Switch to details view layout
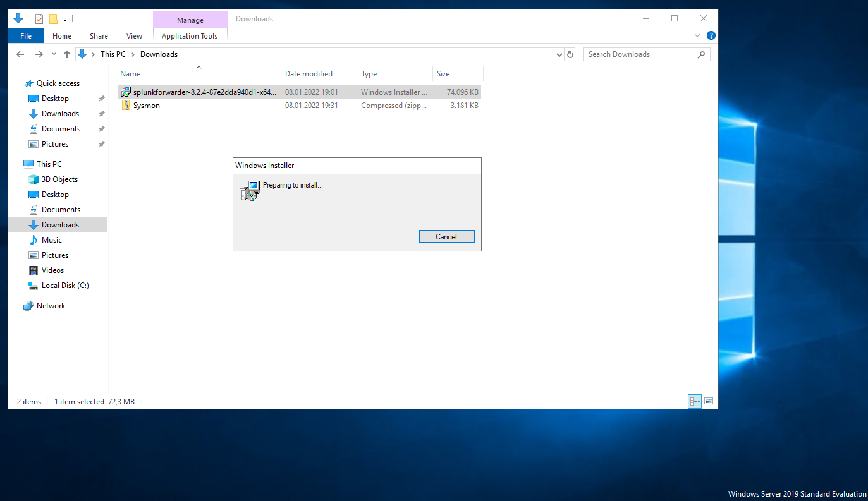This screenshot has height=501, width=868. point(695,401)
